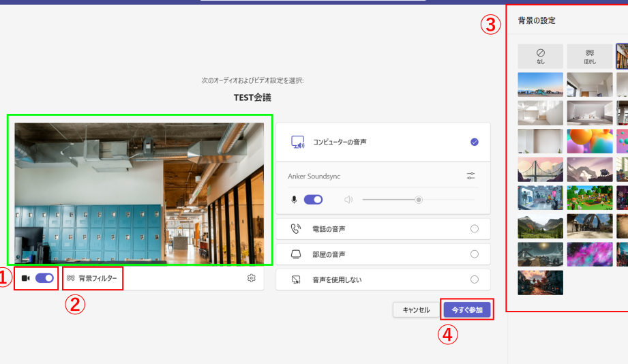The width and height of the screenshot is (628, 364).
Task: Select なし (no background) option
Action: [x=540, y=56]
